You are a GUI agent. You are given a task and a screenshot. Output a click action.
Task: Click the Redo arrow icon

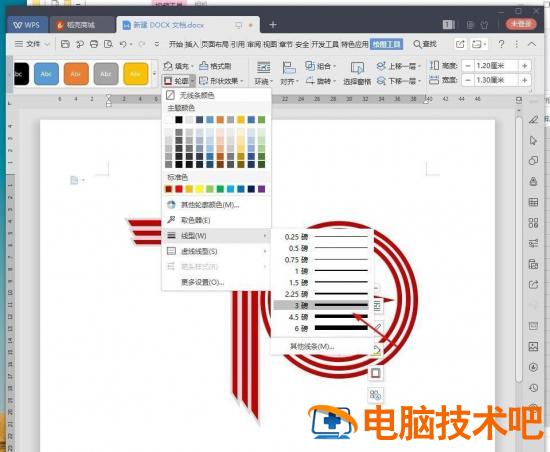pyautogui.click(x=142, y=44)
